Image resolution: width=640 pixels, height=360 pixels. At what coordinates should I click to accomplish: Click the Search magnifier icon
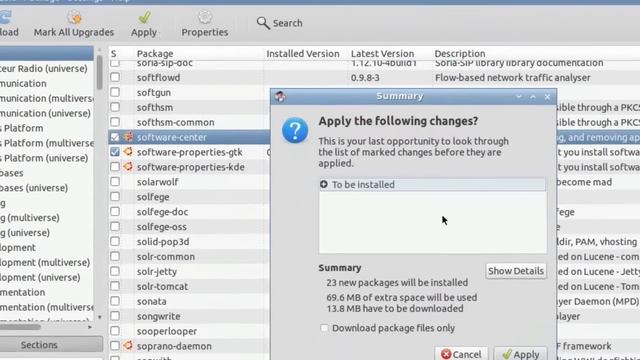pos(263,23)
